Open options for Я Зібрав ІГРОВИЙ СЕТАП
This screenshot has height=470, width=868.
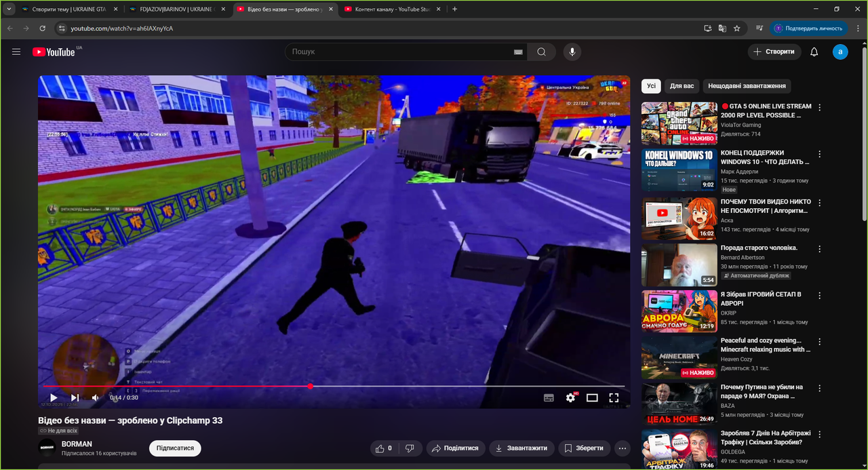point(820,295)
